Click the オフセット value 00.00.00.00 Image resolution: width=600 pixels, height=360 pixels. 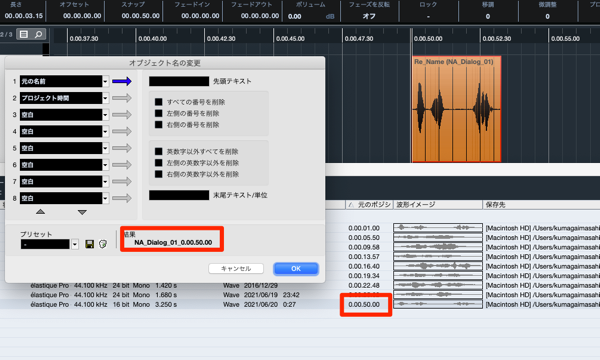pos(82,16)
